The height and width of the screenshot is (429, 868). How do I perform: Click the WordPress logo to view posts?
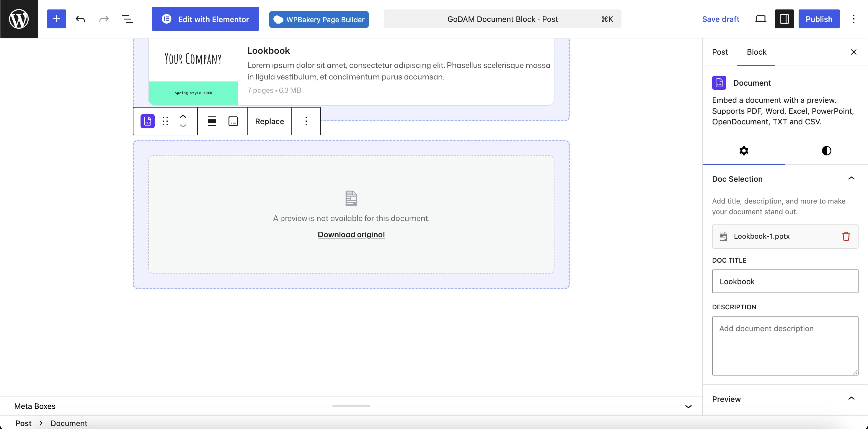pyautogui.click(x=19, y=19)
